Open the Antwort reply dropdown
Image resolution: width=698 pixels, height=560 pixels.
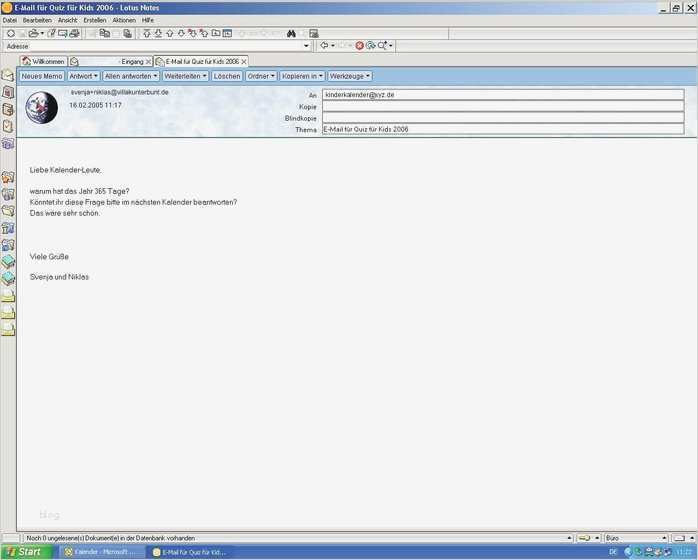[x=84, y=76]
